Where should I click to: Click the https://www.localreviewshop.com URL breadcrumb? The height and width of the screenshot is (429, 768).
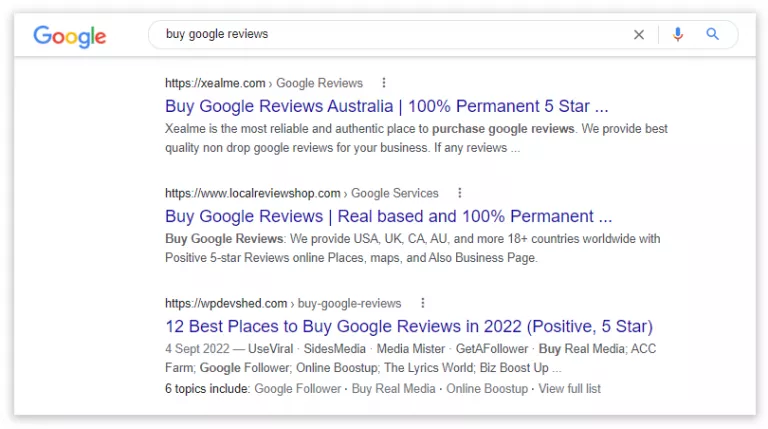tap(301, 193)
